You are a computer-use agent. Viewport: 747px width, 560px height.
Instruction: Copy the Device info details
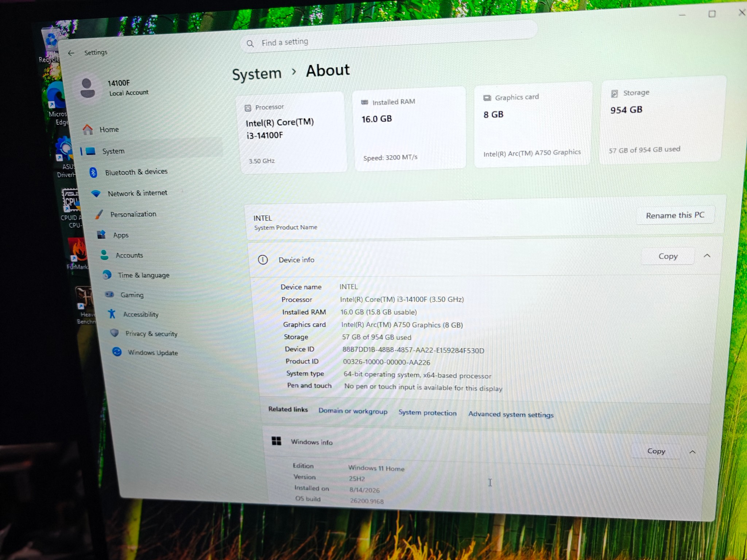(x=668, y=256)
